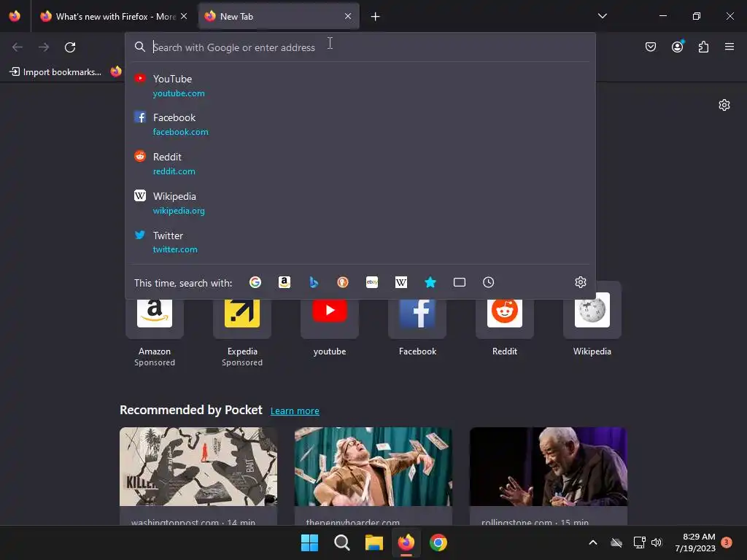Search this time with Google icon
The image size is (747, 560).
tap(255, 282)
